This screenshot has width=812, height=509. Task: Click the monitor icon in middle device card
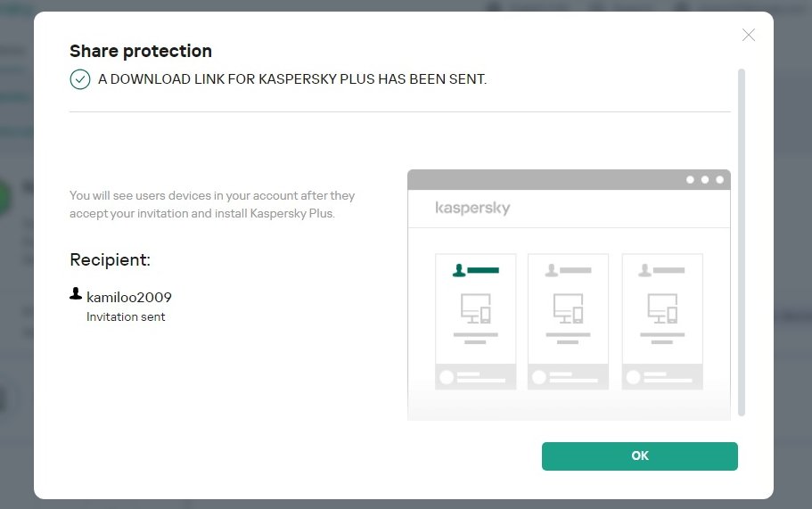tap(568, 308)
